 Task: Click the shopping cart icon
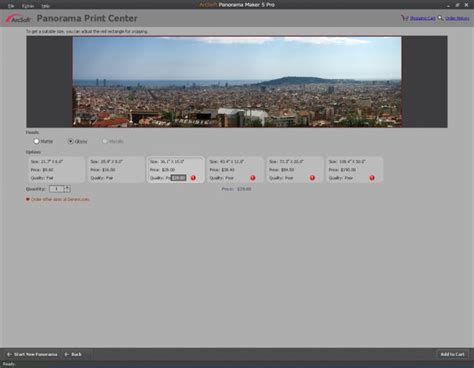405,18
